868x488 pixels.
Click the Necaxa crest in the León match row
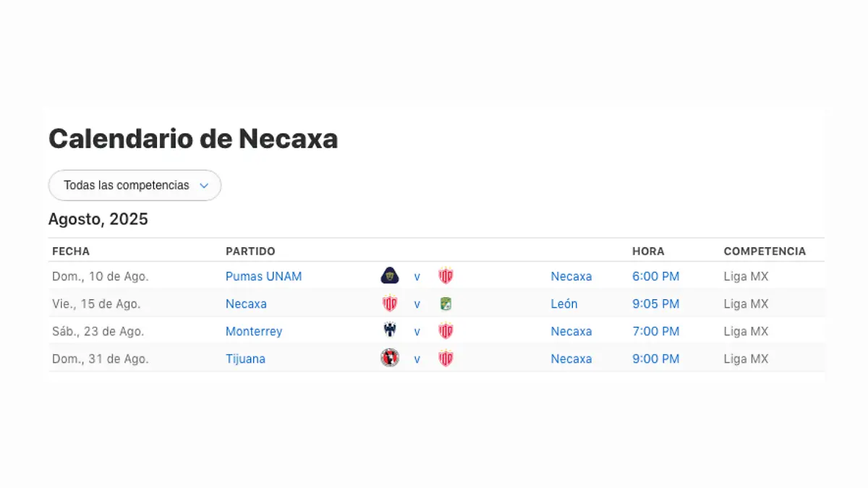[x=390, y=304]
